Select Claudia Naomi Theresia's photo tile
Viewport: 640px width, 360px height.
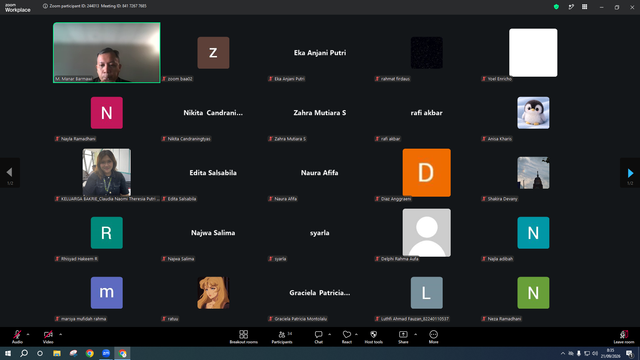tap(107, 173)
